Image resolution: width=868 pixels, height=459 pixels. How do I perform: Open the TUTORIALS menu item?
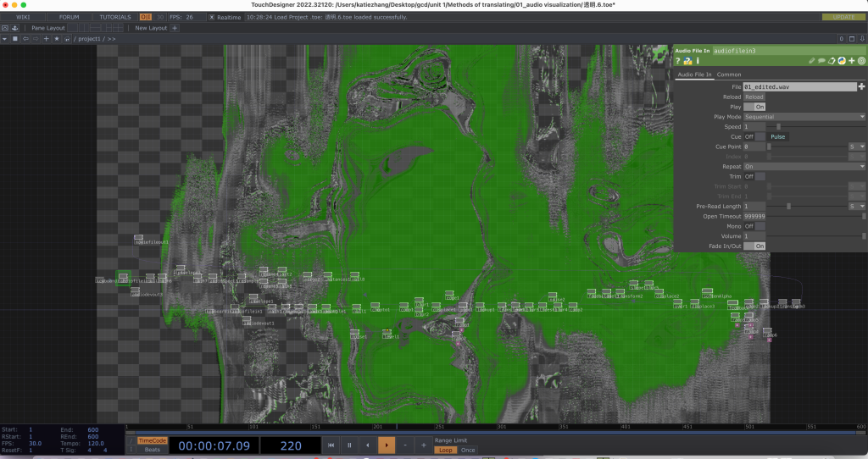tap(115, 17)
